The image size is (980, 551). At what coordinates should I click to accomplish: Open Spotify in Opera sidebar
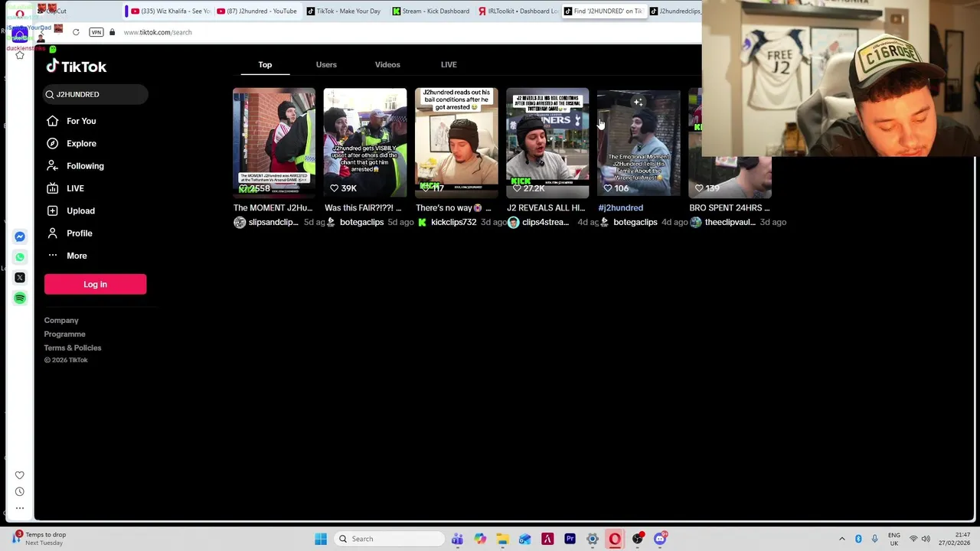[x=20, y=298]
